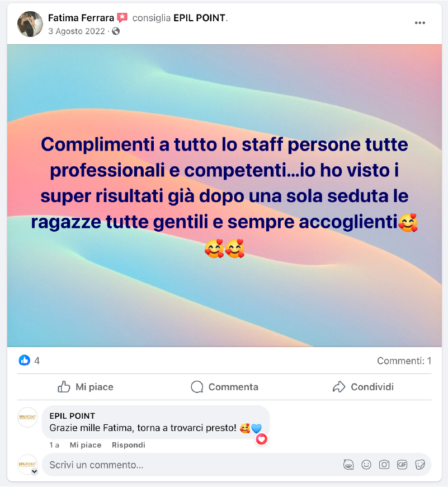Click Mi piace under the EPIL POINT comment

(86, 445)
